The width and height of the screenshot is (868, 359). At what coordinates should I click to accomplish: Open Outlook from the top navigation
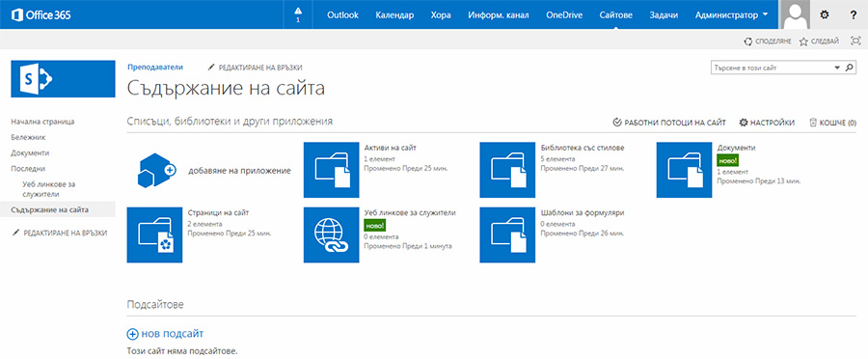click(342, 15)
